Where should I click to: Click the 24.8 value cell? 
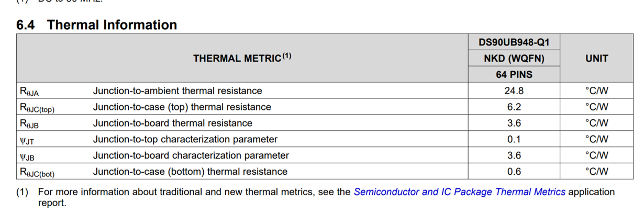pyautogui.click(x=514, y=91)
